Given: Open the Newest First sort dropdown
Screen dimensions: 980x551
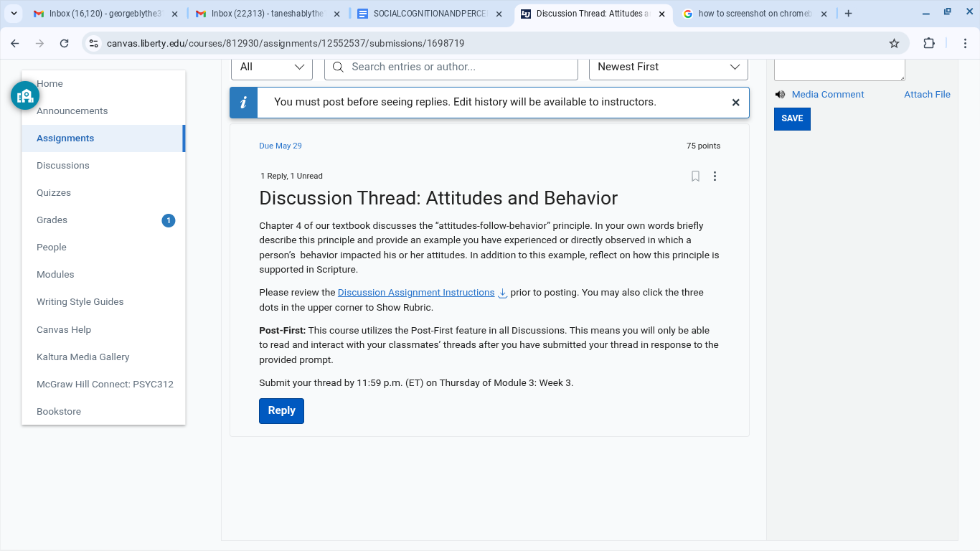Looking at the screenshot, I should (x=669, y=67).
